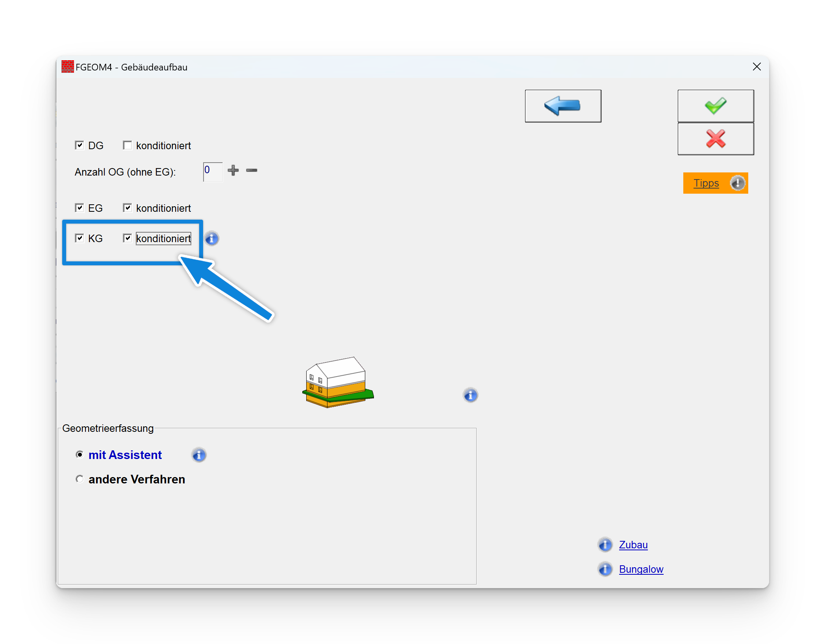This screenshot has height=644, width=825.
Task: Click the info icon beside Bungalow
Action: [605, 569]
